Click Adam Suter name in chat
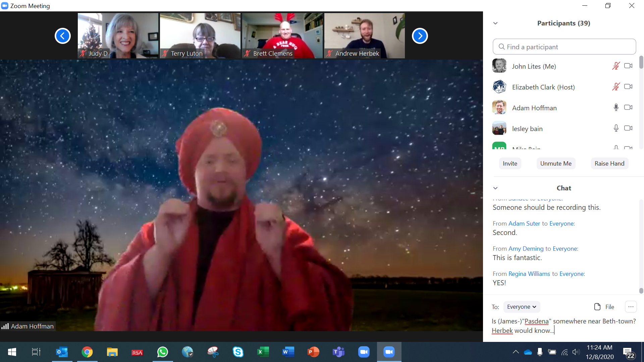The height and width of the screenshot is (362, 644). tap(524, 224)
